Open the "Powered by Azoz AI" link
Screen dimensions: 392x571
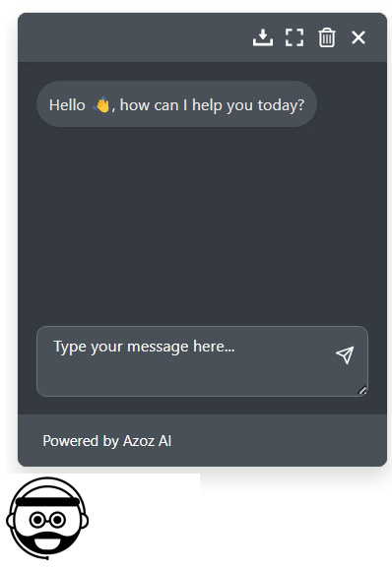click(x=107, y=441)
